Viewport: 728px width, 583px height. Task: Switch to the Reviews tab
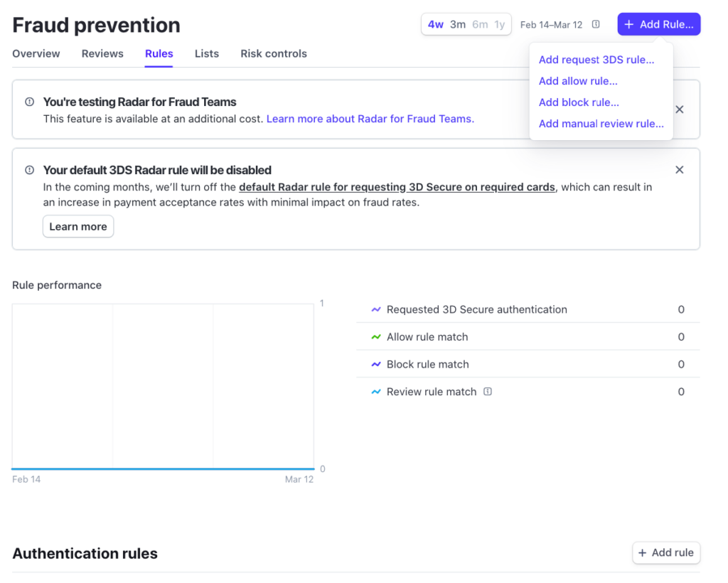102,53
